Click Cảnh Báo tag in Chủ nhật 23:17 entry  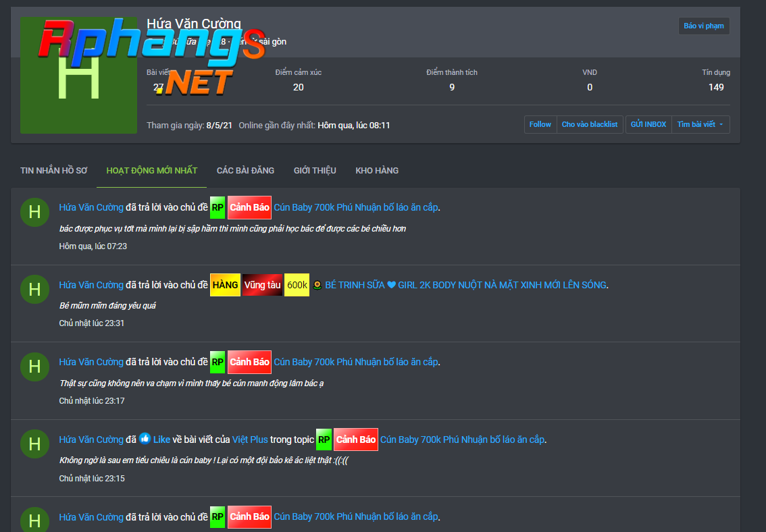[x=250, y=362]
